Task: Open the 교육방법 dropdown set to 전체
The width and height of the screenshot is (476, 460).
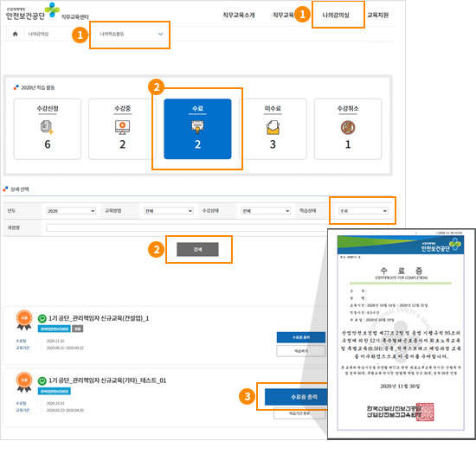Action: coord(169,211)
